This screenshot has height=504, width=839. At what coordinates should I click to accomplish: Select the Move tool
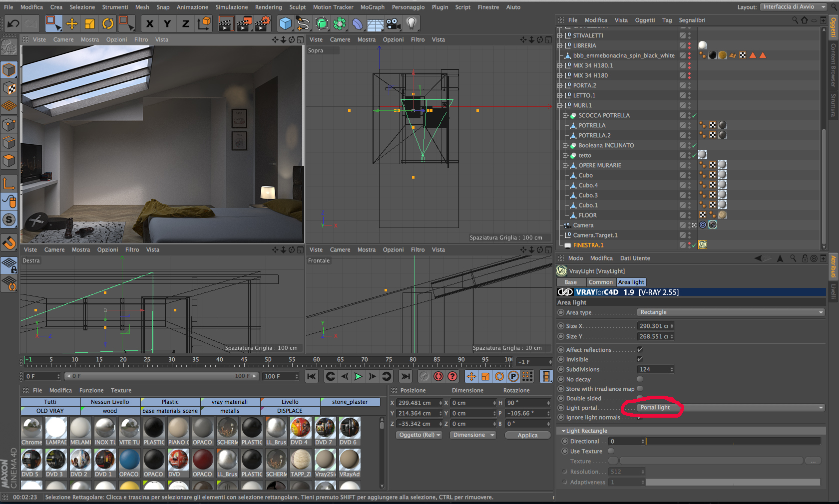click(72, 23)
